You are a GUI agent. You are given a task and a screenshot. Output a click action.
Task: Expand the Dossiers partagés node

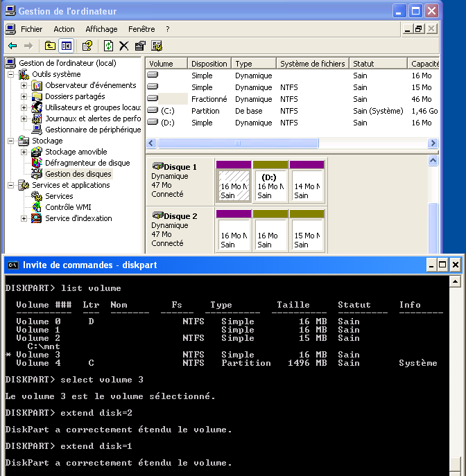click(x=24, y=96)
